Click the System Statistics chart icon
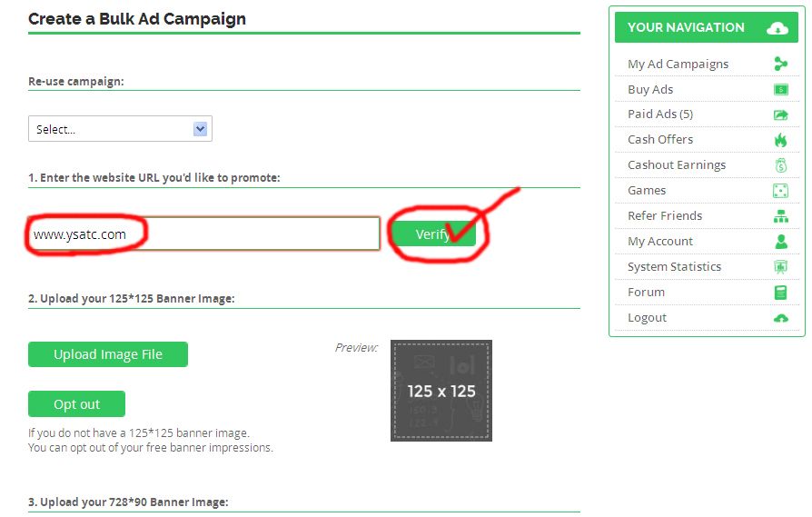The width and height of the screenshot is (812, 517). (780, 267)
